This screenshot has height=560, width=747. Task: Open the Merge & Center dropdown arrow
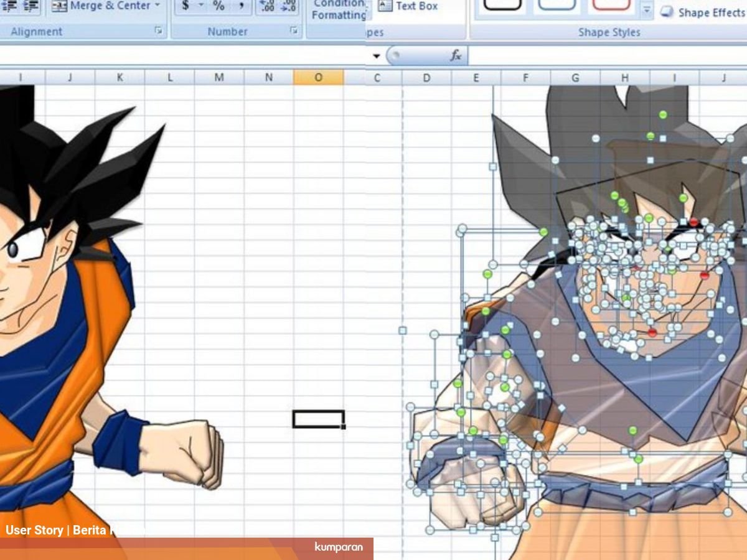pos(157,6)
